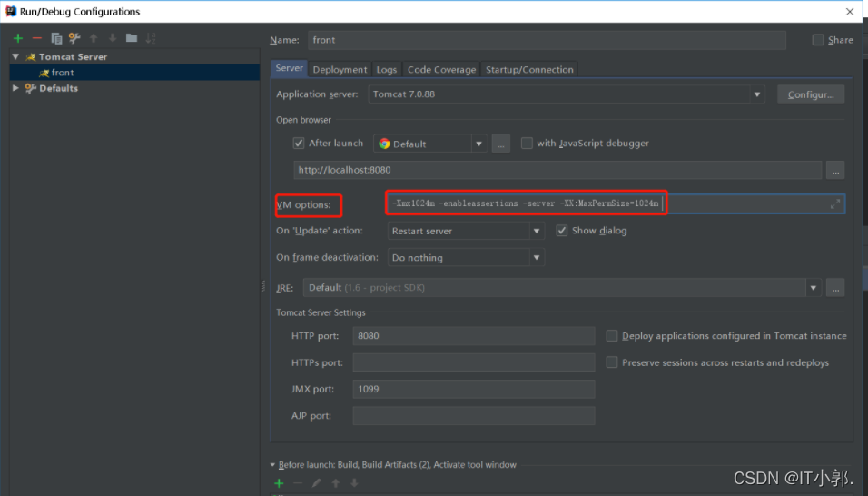Remove configuration with red minus icon

click(37, 38)
